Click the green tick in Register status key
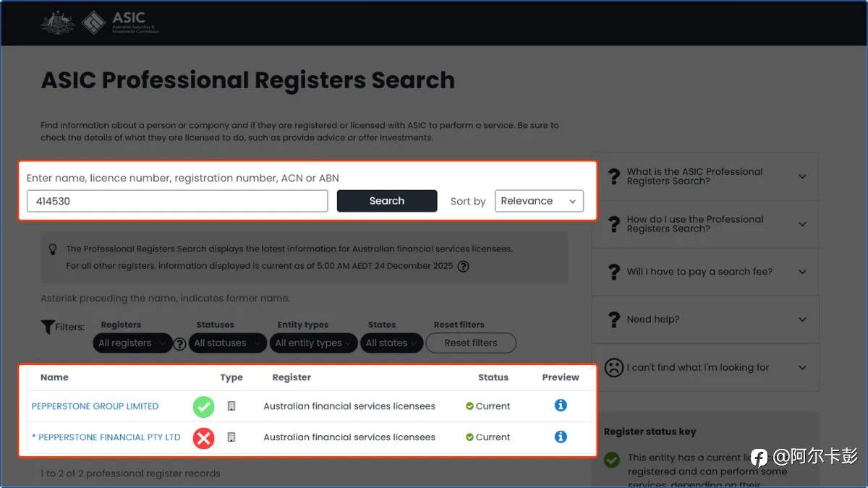Screen dimensions: 868x488 612,460
